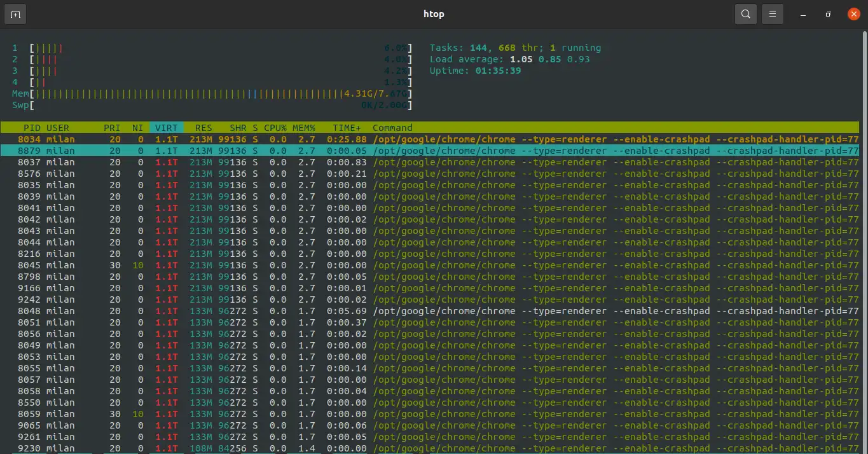
Task: Select process row PID 8055
Action: pyautogui.click(x=430, y=368)
